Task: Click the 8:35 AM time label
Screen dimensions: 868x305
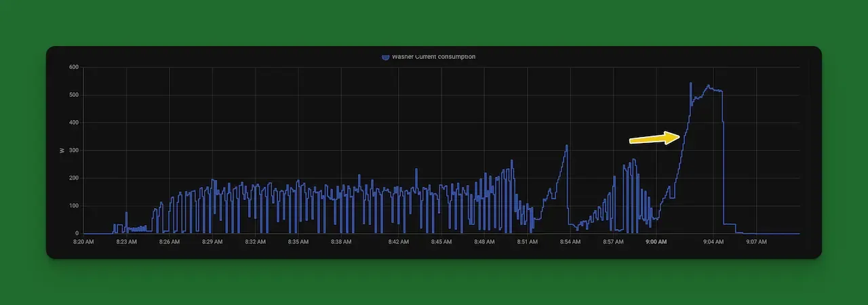Action: click(298, 241)
